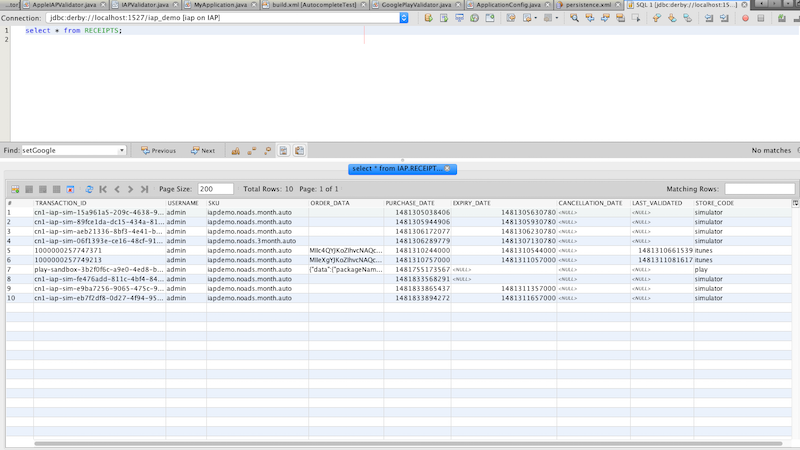Viewport: 800px width, 450px height.
Task: Refresh the query results records
Action: [x=89, y=189]
